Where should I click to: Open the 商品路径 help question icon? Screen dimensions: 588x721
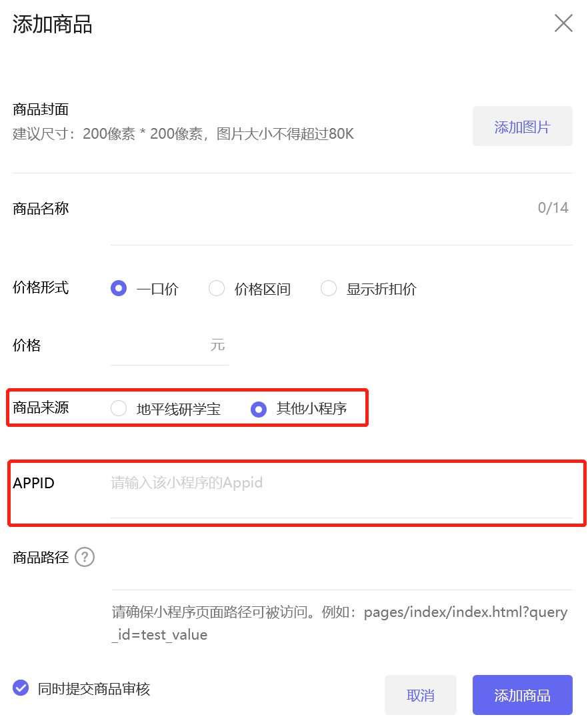pyautogui.click(x=85, y=558)
